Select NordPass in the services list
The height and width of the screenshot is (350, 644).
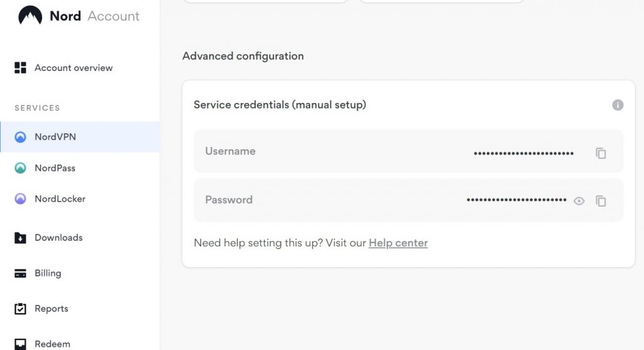[x=55, y=168]
